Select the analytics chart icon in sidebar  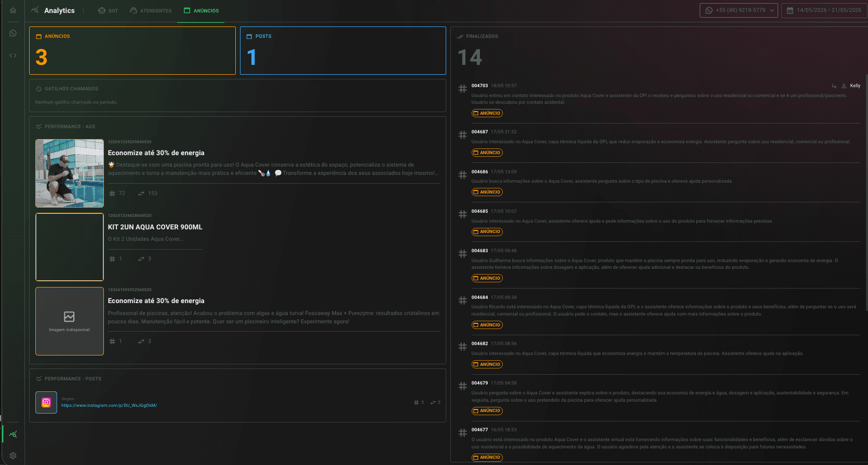(x=13, y=434)
